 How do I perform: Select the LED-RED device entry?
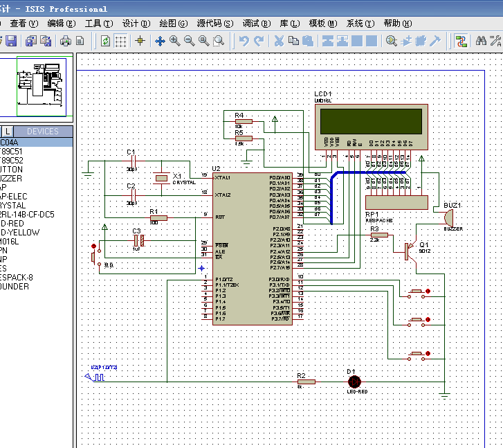click(36, 223)
